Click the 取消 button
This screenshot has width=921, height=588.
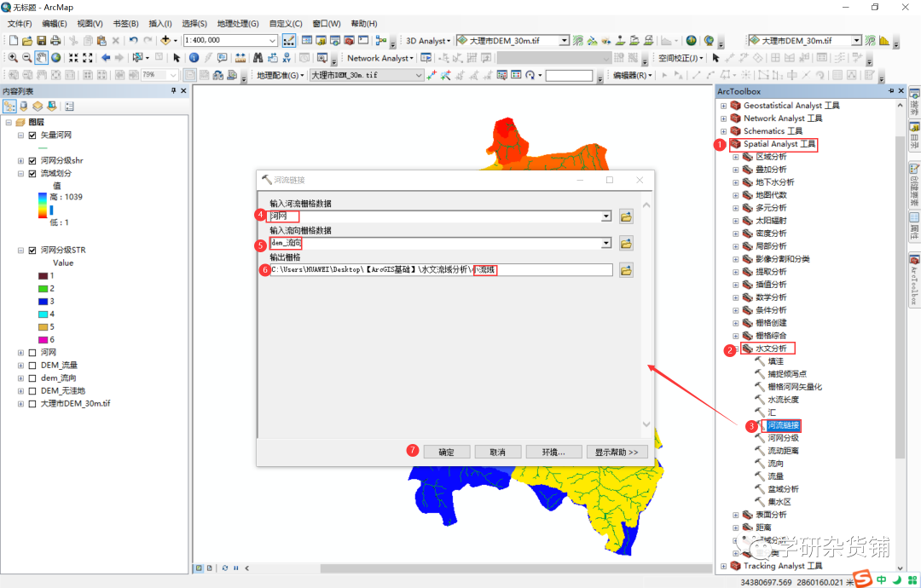click(497, 452)
